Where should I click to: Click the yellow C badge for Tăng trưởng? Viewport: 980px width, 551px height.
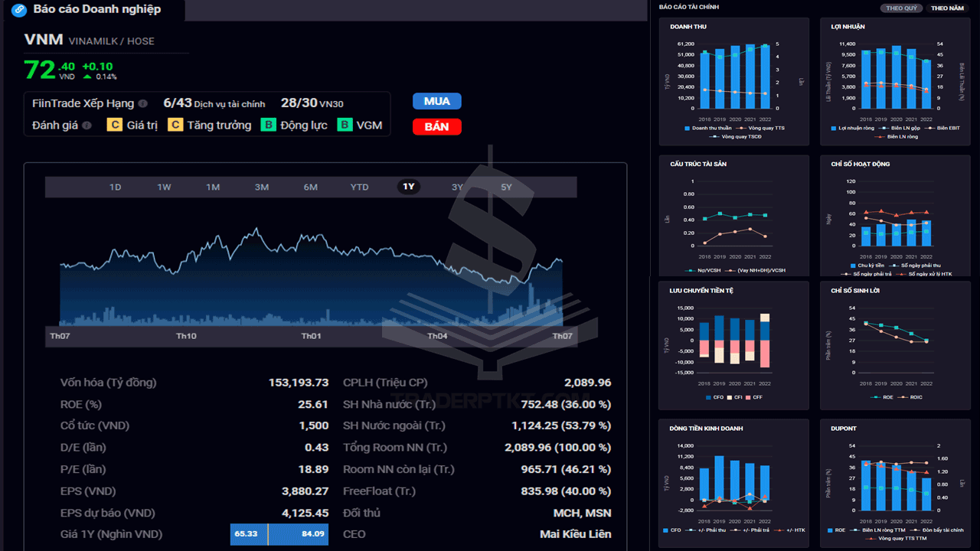coord(175,125)
